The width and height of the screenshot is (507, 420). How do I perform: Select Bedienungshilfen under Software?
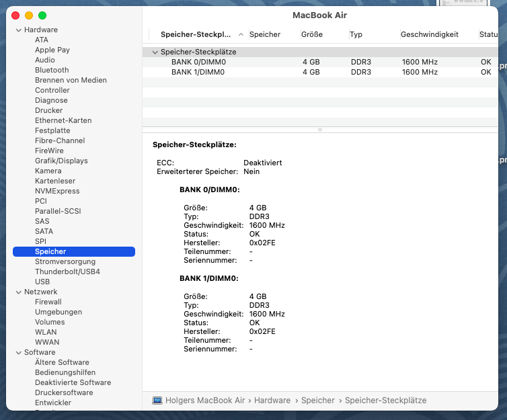(x=65, y=372)
